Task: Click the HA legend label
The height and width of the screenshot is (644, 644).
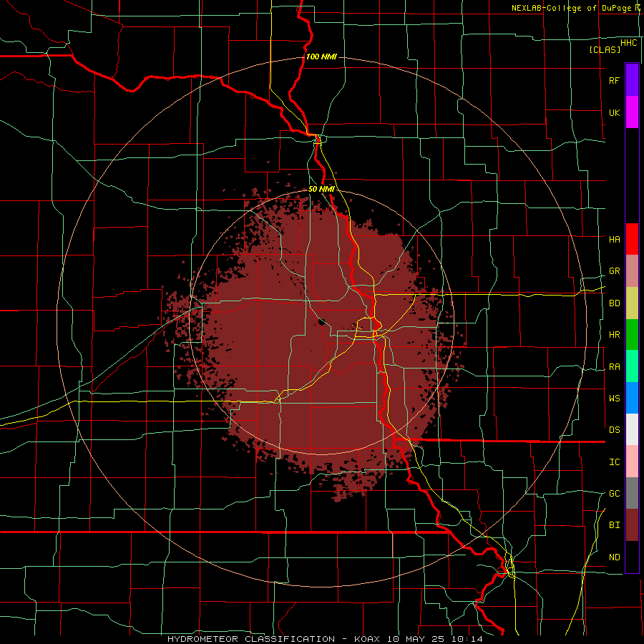Action: click(614, 240)
